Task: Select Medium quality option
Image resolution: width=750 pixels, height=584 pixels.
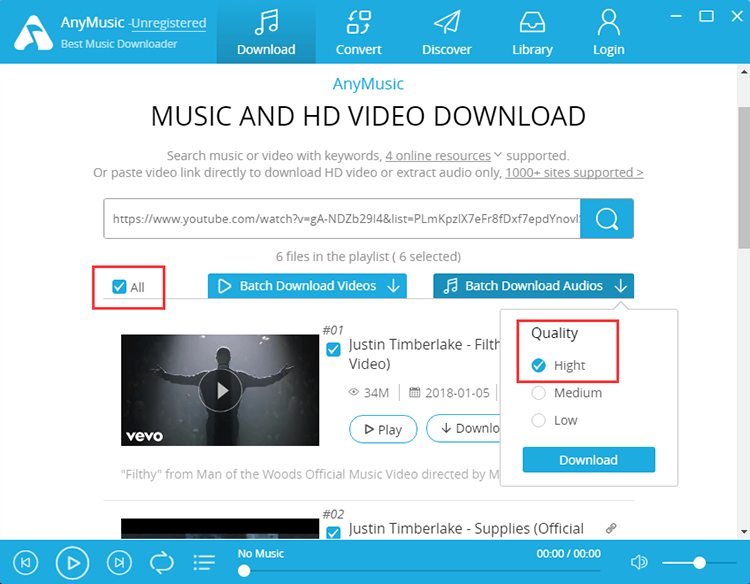Action: pyautogui.click(x=539, y=393)
